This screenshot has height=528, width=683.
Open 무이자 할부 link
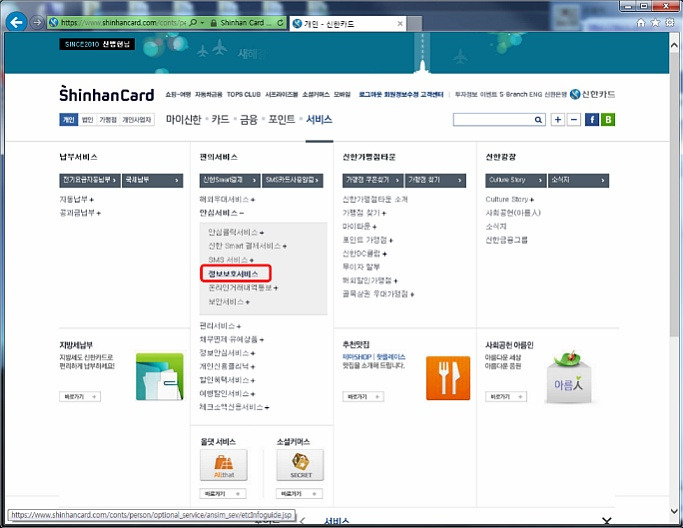pyautogui.click(x=361, y=267)
